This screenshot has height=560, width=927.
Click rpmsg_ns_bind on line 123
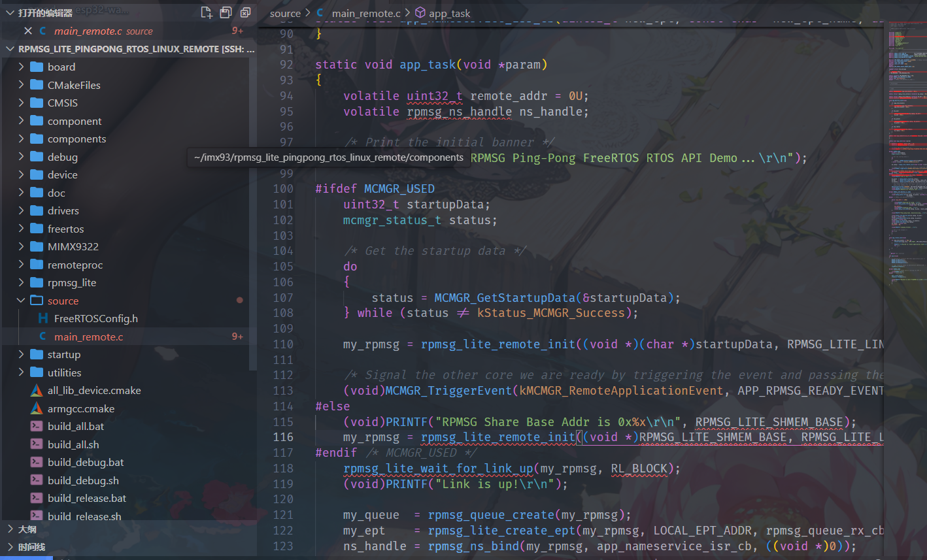[x=474, y=546]
